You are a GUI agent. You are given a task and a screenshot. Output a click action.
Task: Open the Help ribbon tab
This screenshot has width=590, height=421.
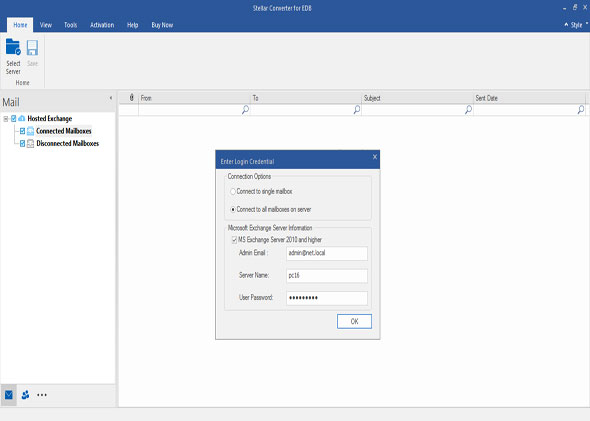(132, 25)
